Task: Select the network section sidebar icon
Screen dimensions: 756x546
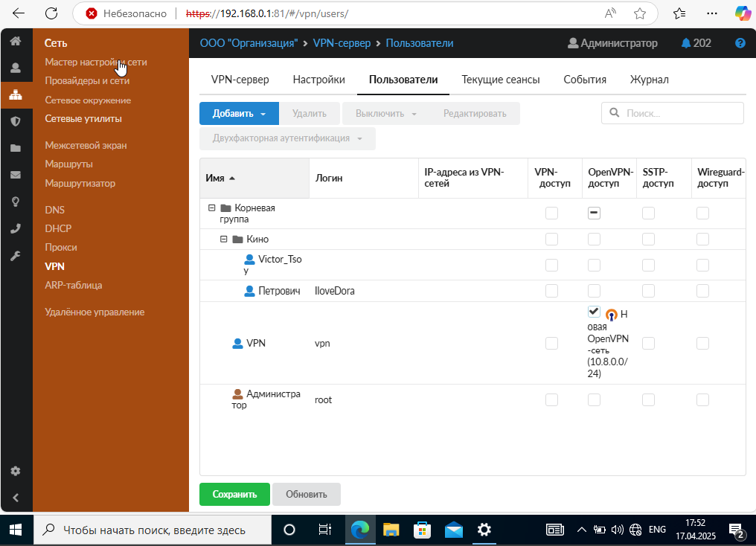Action: pyautogui.click(x=16, y=94)
